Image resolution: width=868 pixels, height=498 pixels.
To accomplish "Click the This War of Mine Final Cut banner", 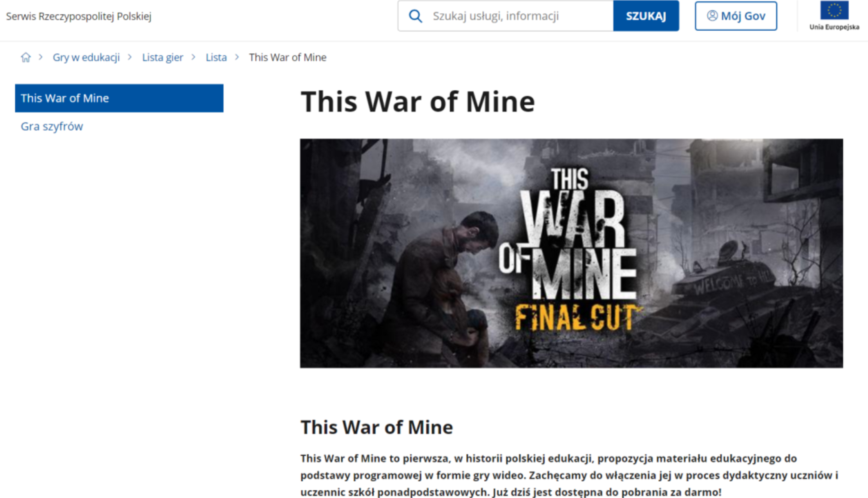I will click(571, 253).
